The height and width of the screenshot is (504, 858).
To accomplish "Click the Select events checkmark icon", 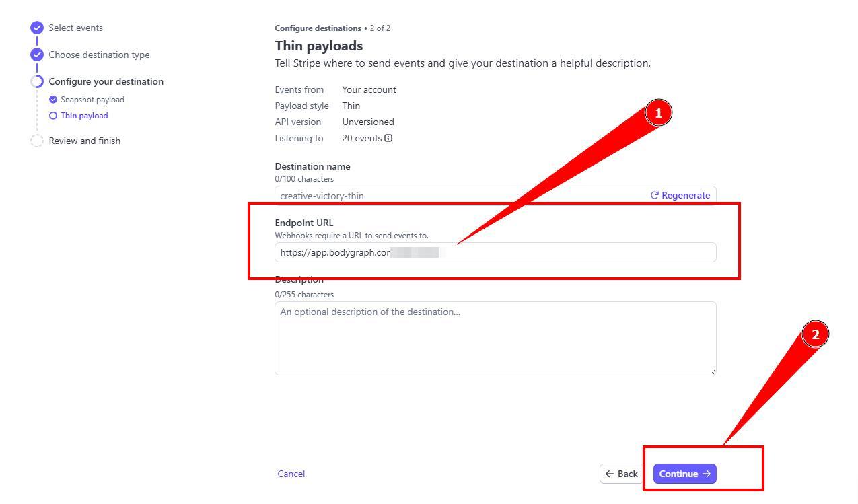I will (37, 28).
